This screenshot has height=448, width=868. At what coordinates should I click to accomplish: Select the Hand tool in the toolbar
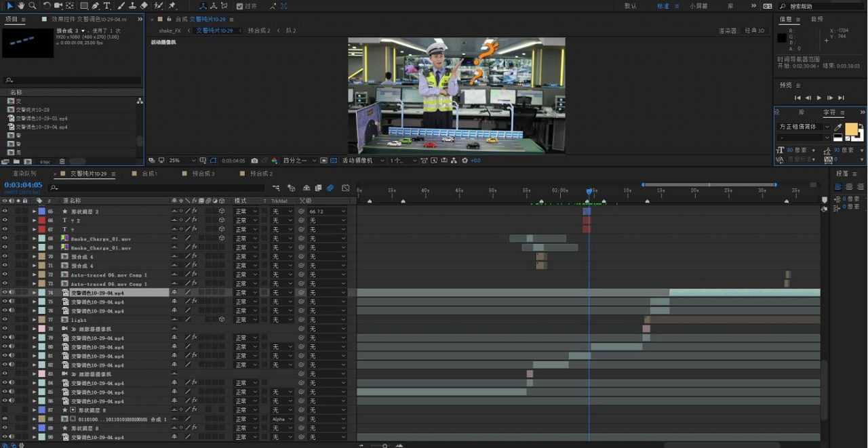pyautogui.click(x=20, y=5)
